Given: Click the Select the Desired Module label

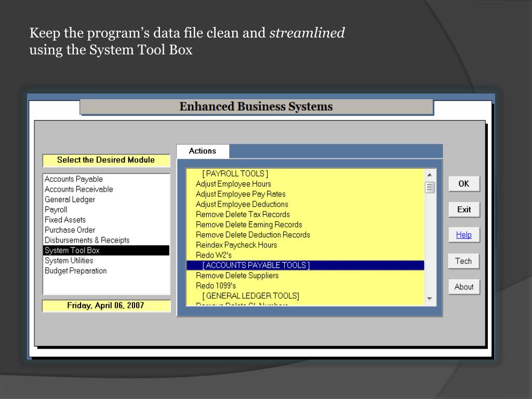Looking at the screenshot, I should tap(106, 160).
